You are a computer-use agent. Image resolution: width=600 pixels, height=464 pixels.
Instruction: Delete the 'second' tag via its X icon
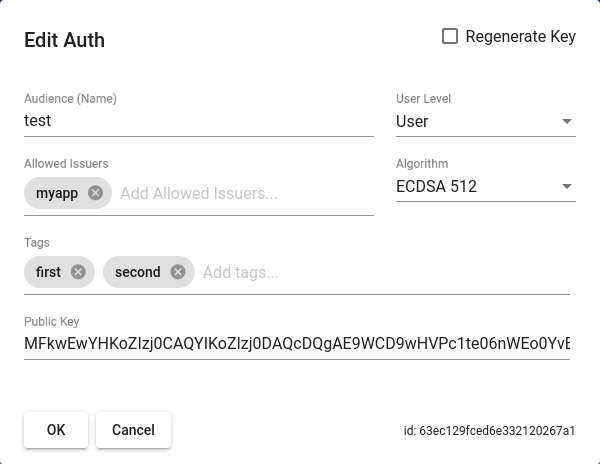point(178,272)
